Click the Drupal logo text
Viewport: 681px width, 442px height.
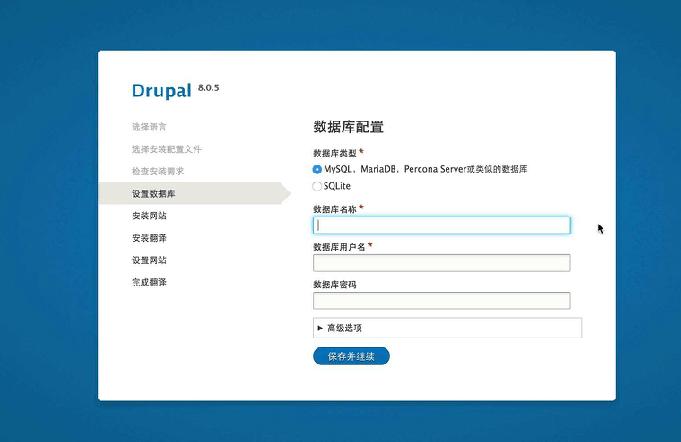162,90
